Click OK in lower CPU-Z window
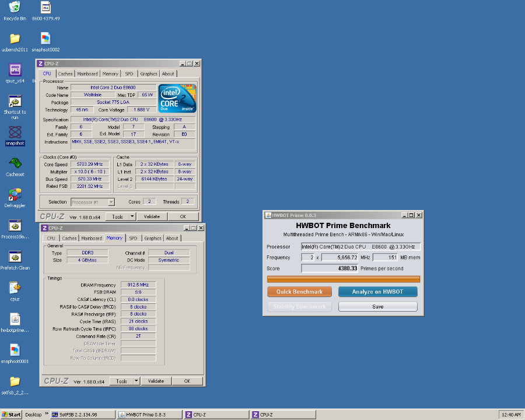Image resolution: width=525 pixels, height=420 pixels. [187, 381]
